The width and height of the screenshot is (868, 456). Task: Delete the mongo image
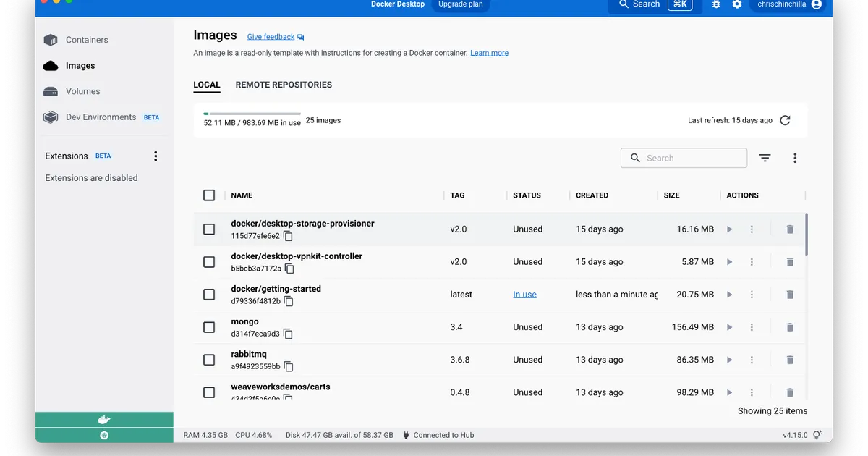coord(790,327)
